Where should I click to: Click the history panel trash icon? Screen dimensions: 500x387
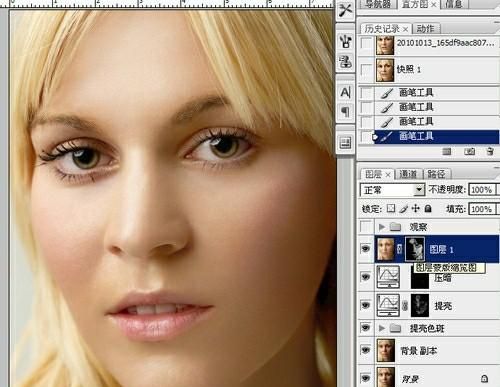click(490, 151)
